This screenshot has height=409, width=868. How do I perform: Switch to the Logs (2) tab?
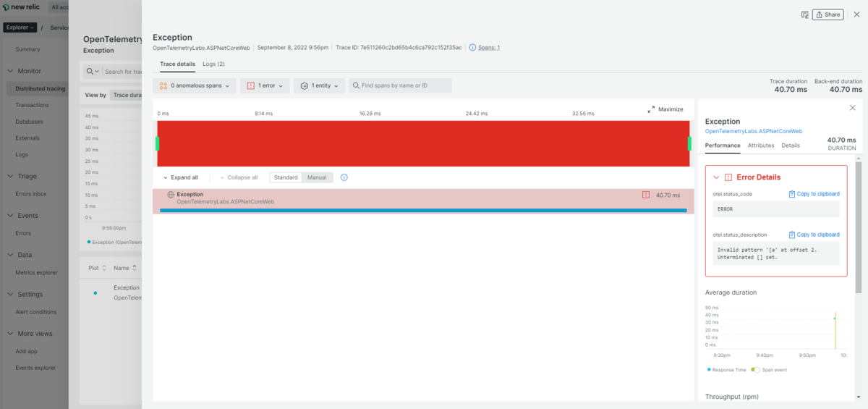point(213,64)
